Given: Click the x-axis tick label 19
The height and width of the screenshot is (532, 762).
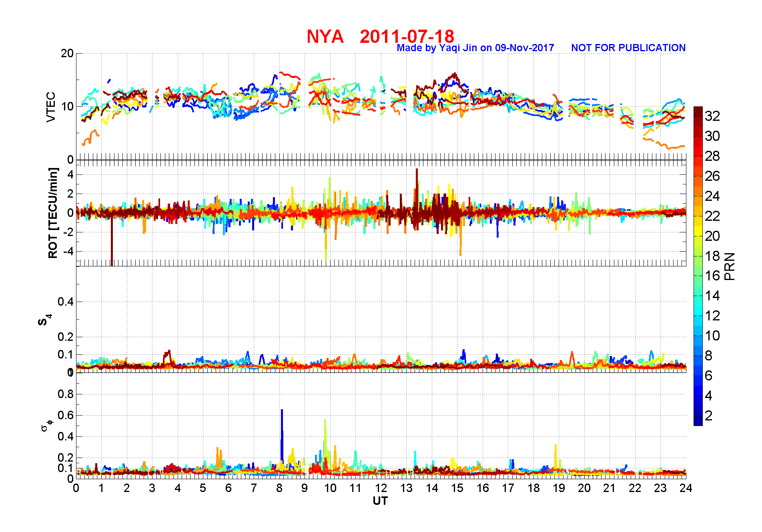Looking at the screenshot, I should 559,488.
